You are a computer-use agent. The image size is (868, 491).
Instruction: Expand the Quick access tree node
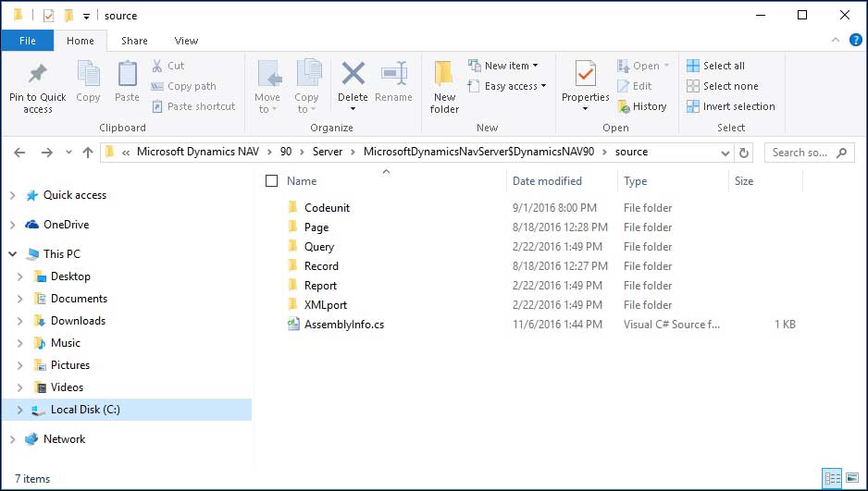click(13, 195)
